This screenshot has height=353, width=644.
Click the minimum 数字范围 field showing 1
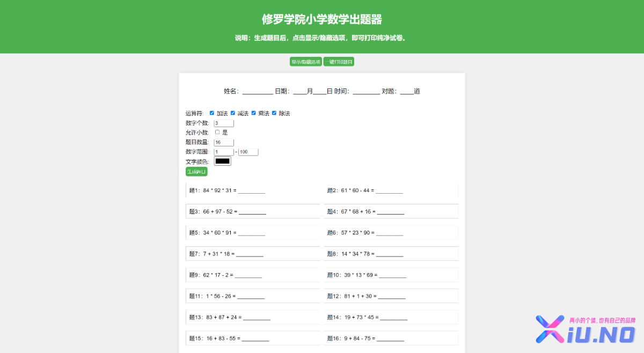(224, 152)
